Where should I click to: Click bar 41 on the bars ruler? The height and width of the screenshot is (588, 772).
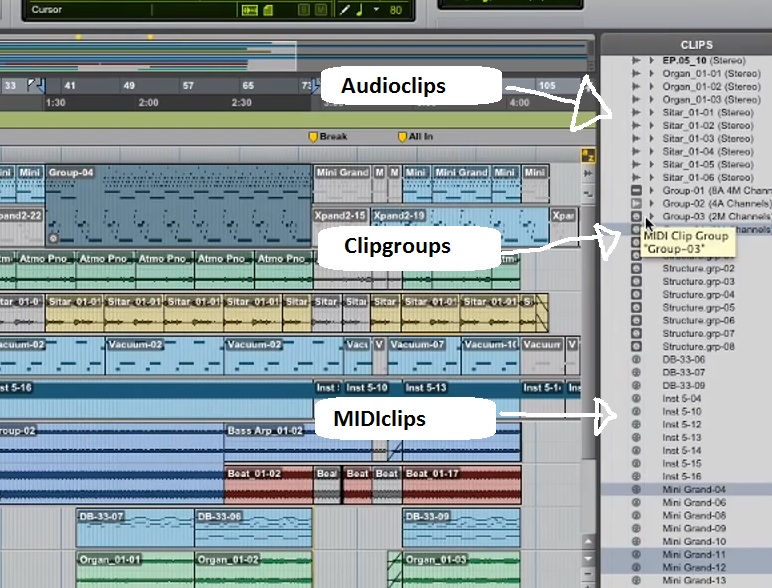[70, 86]
